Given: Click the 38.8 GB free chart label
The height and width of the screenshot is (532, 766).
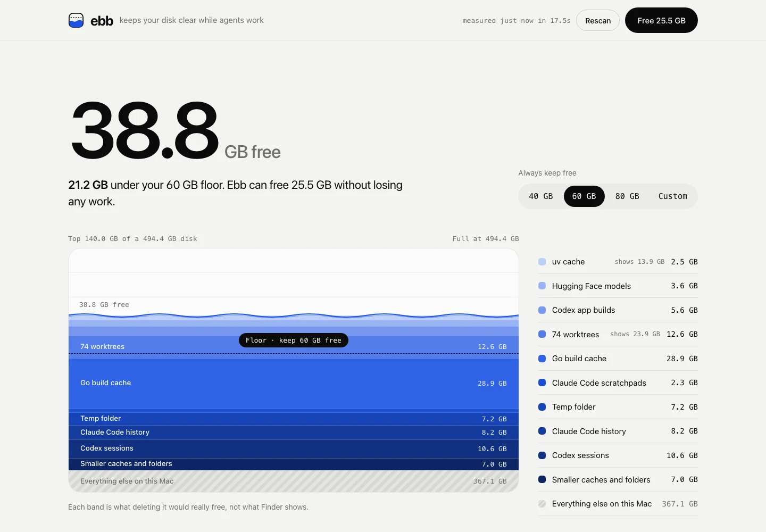Looking at the screenshot, I should [x=104, y=305].
